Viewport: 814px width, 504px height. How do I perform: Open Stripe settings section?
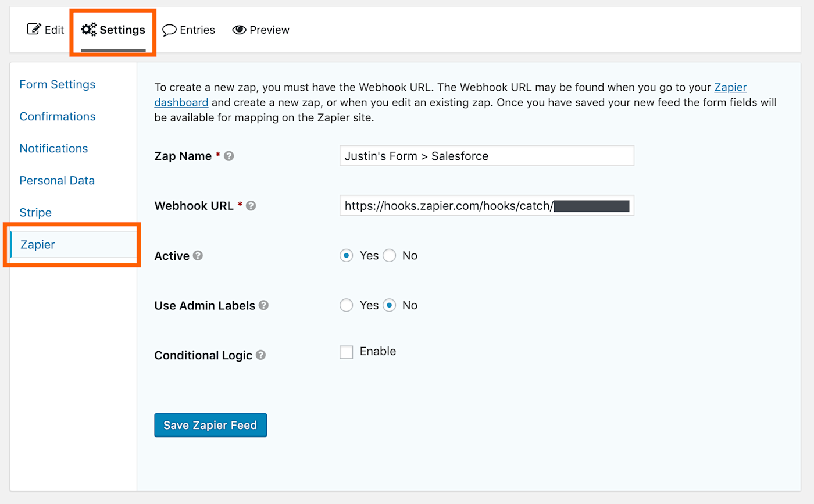pos(35,212)
